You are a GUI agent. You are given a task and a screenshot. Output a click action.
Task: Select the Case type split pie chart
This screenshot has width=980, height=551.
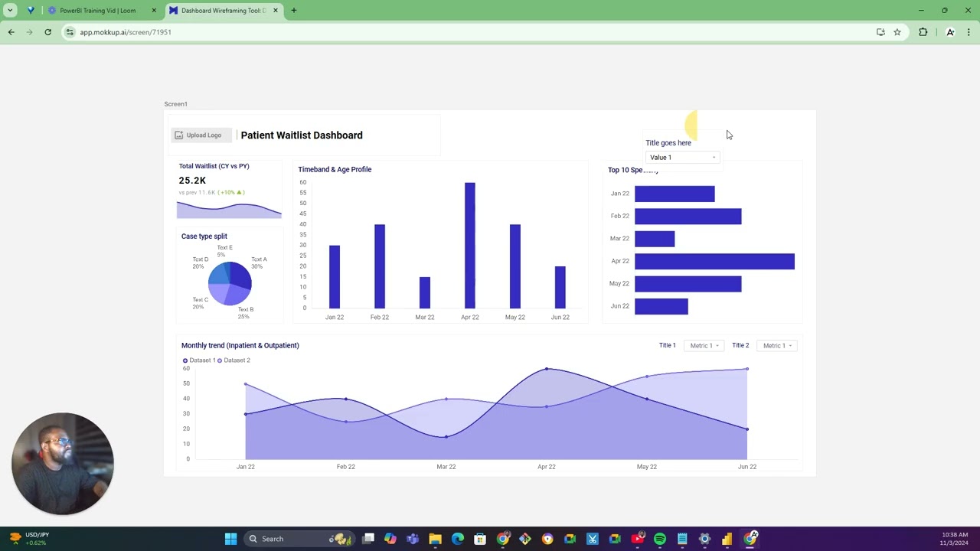230,283
